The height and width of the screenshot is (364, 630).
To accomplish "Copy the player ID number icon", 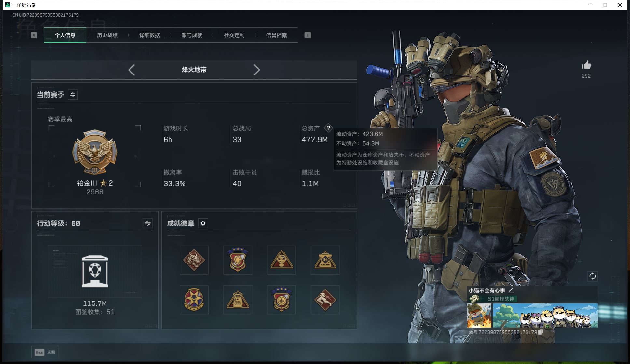I will [x=541, y=332].
